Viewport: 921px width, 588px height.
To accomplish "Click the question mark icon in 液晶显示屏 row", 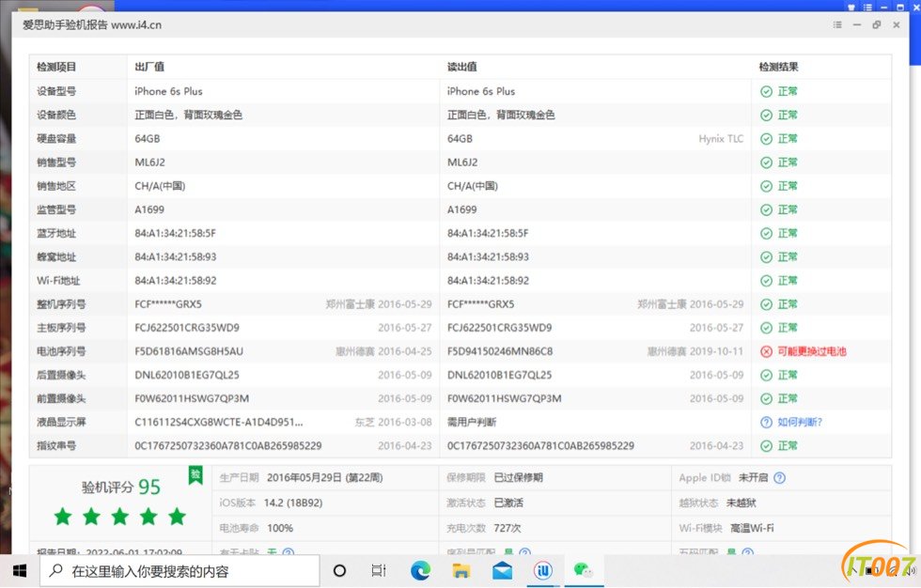I will (766, 423).
